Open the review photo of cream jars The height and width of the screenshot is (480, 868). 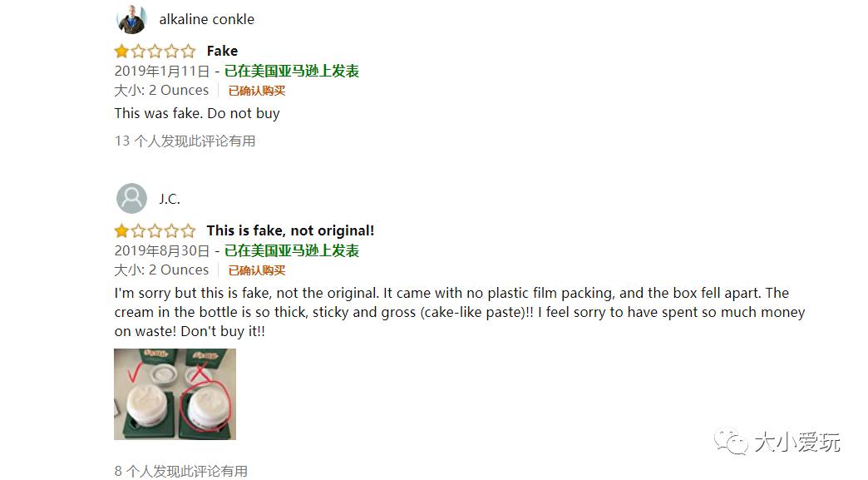tap(175, 393)
